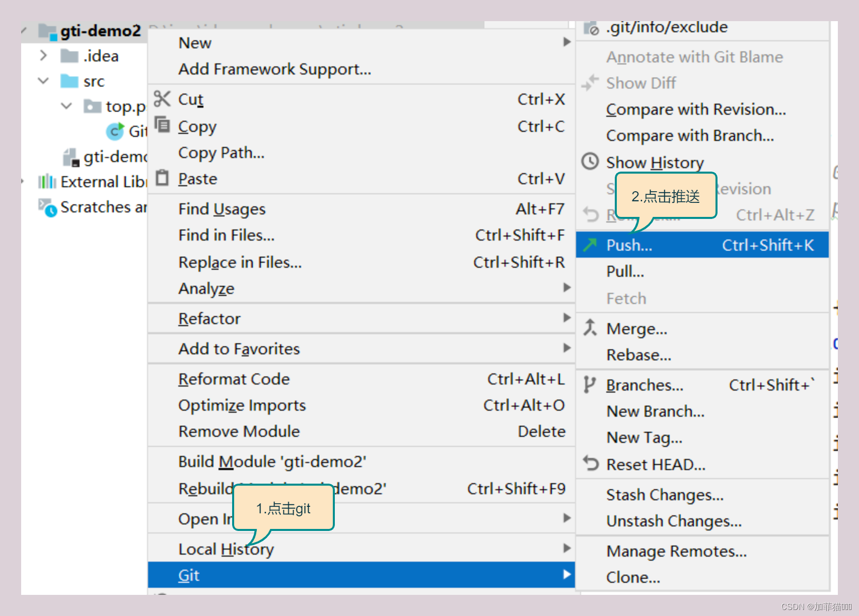Choose New Branch in Git submenu
The width and height of the screenshot is (859, 616).
pyautogui.click(x=702, y=411)
